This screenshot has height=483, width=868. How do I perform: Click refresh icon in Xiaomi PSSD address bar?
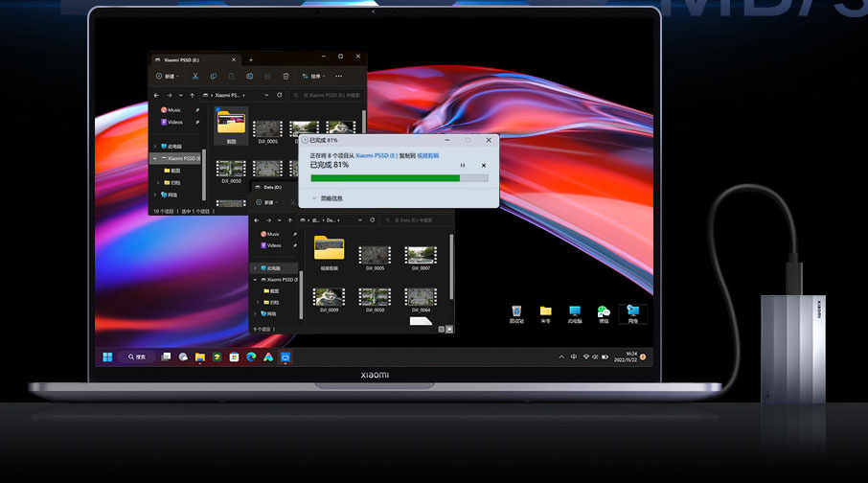[x=280, y=96]
